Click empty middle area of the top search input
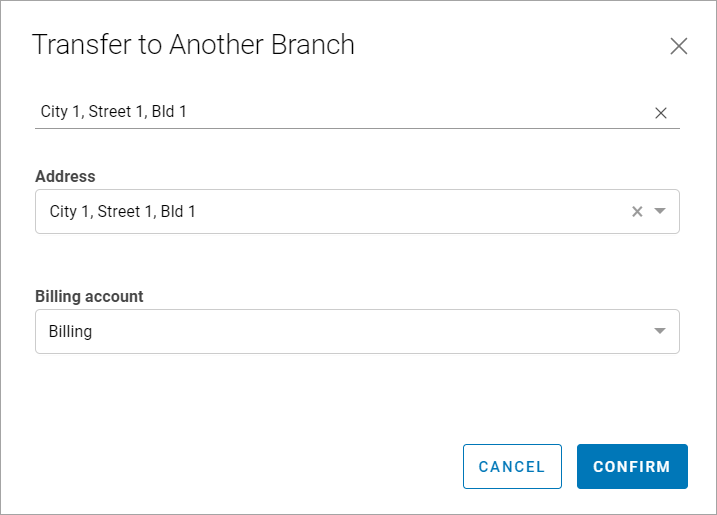The width and height of the screenshot is (717, 515). (x=412, y=112)
